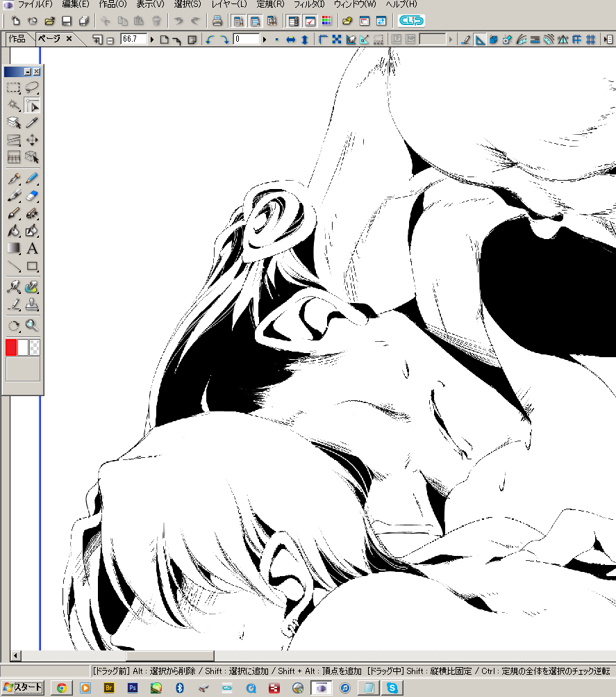The height and width of the screenshot is (697, 616).
Task: Click the flip horizontal blue arrow icon
Action: (290, 40)
